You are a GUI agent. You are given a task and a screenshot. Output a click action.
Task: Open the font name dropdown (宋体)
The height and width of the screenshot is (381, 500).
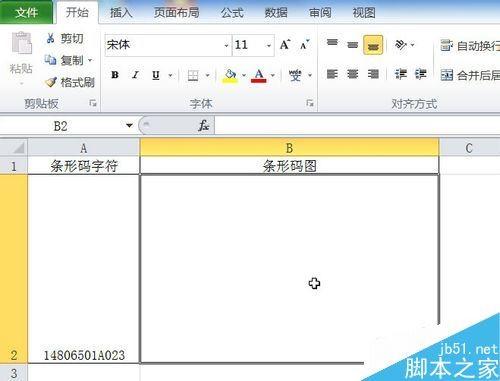pyautogui.click(x=226, y=45)
